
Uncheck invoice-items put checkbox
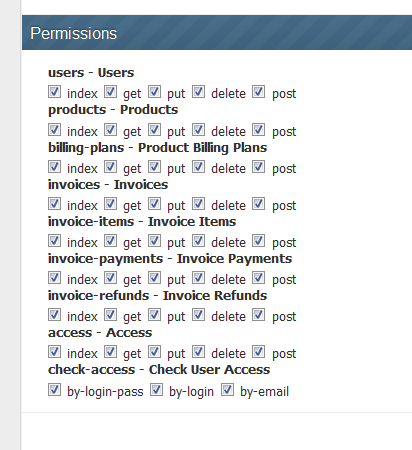(x=154, y=241)
